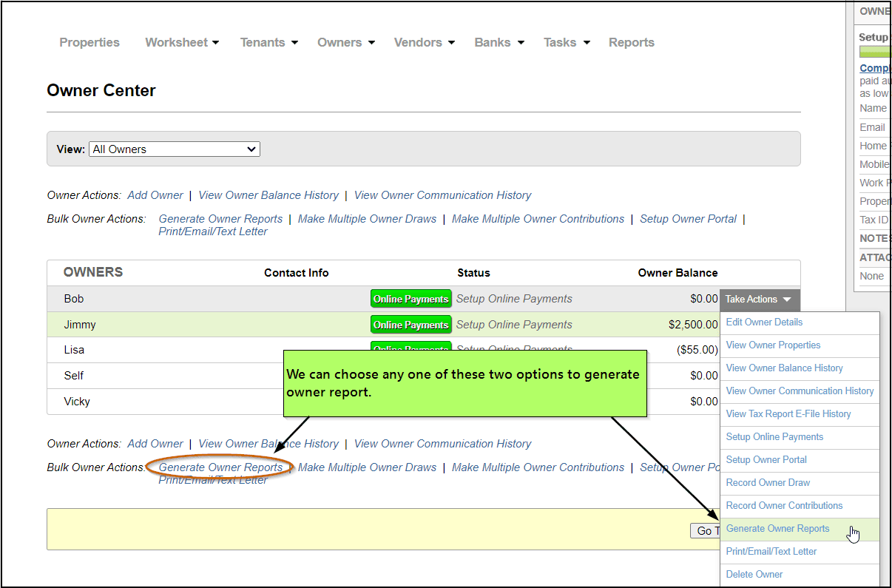Viewport: 892px width, 588px height.
Task: Open top View Owner Balance History link
Action: coord(268,195)
